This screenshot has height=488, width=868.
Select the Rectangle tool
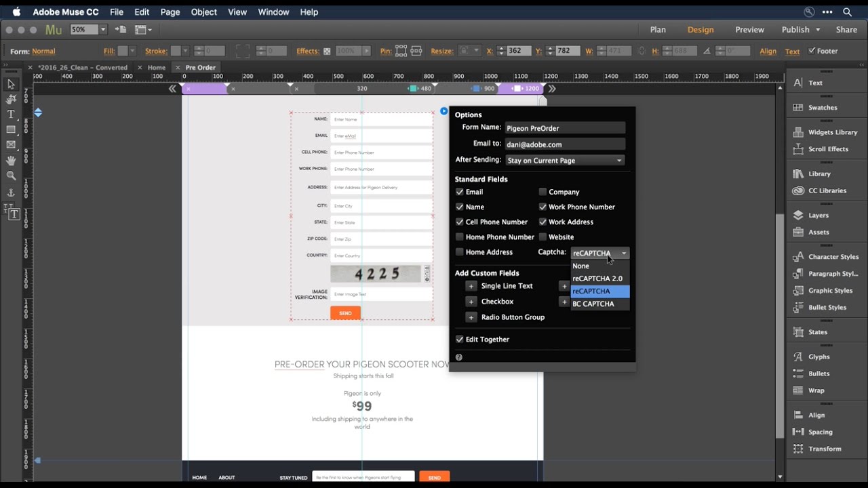click(11, 129)
